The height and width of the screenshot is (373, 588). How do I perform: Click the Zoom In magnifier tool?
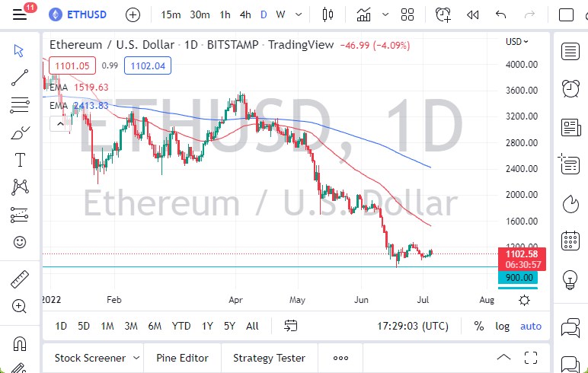click(20, 306)
